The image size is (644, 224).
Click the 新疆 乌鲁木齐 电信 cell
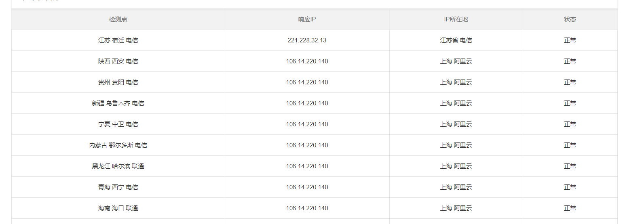click(x=118, y=103)
